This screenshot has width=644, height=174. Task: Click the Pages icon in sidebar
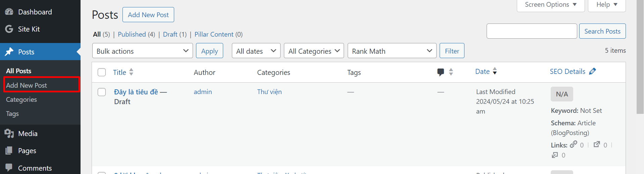(9, 150)
